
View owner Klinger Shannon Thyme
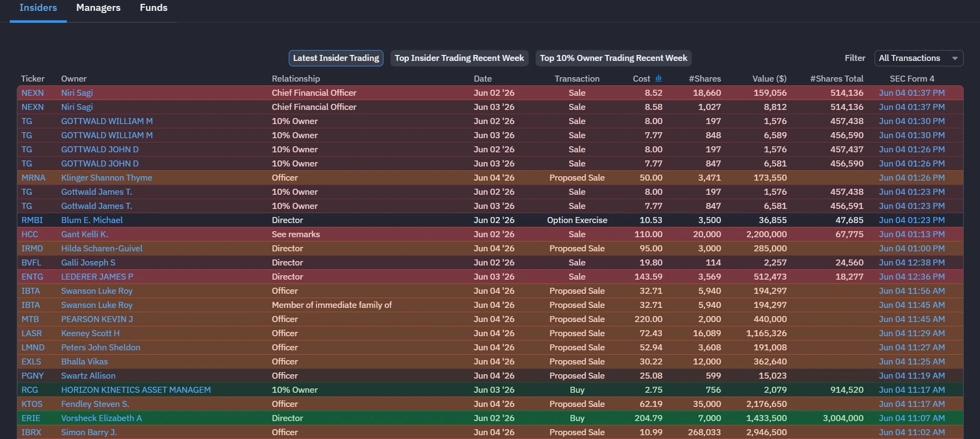[x=107, y=178]
